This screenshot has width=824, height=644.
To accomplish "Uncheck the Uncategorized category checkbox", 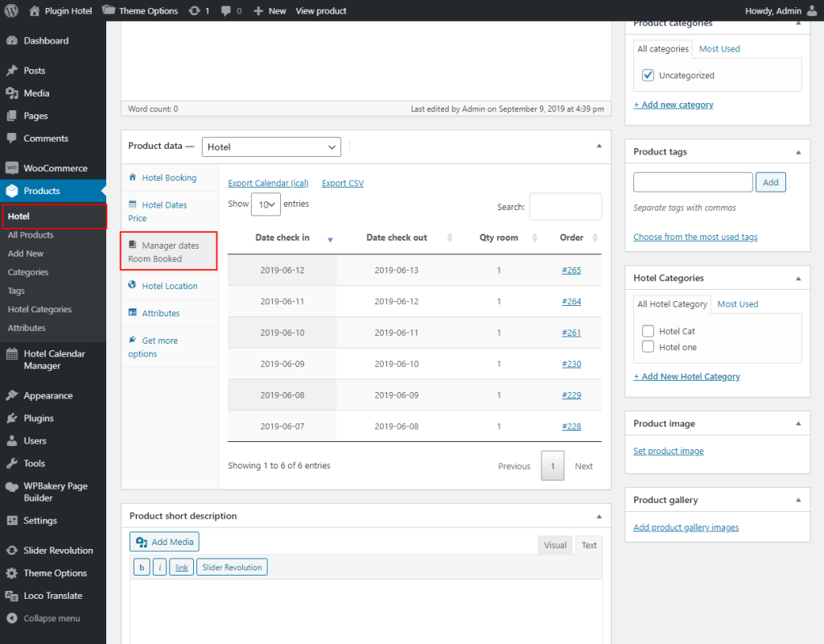I will (x=648, y=75).
